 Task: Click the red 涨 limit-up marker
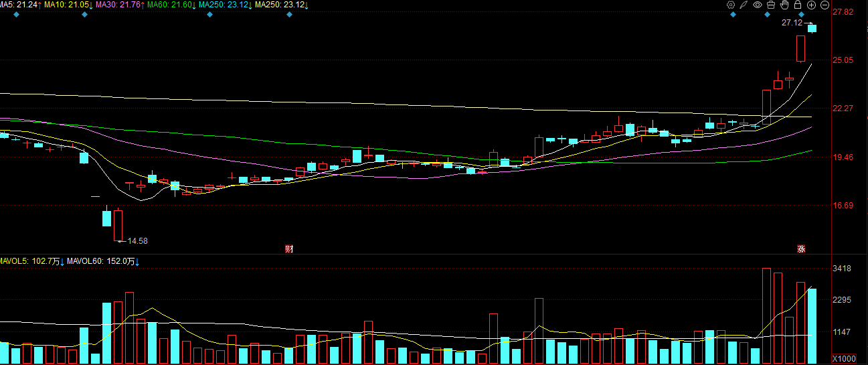(x=801, y=249)
